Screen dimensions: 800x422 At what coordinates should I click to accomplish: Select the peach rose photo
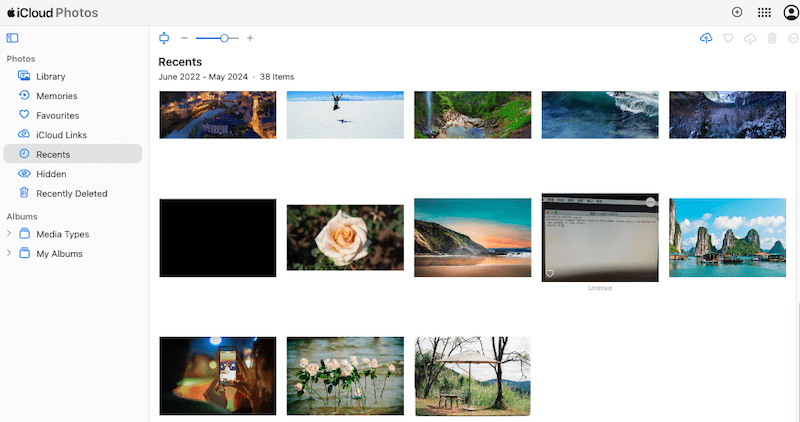(345, 238)
